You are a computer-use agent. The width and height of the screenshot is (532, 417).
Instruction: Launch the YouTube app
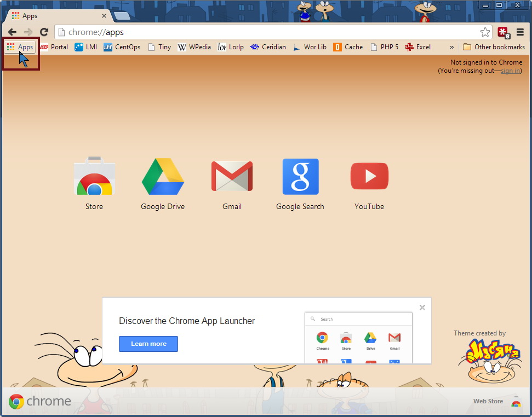pyautogui.click(x=369, y=177)
